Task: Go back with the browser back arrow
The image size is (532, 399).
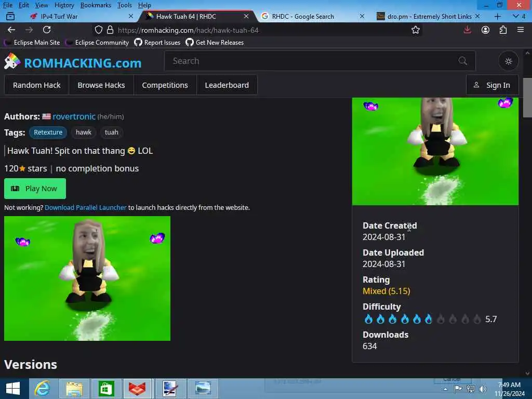Action: pyautogui.click(x=11, y=30)
